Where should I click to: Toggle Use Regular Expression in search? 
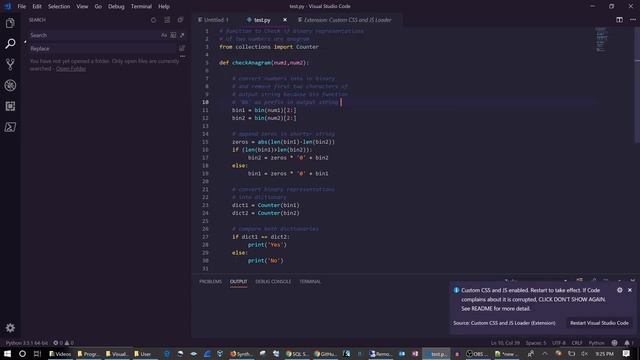tap(182, 36)
